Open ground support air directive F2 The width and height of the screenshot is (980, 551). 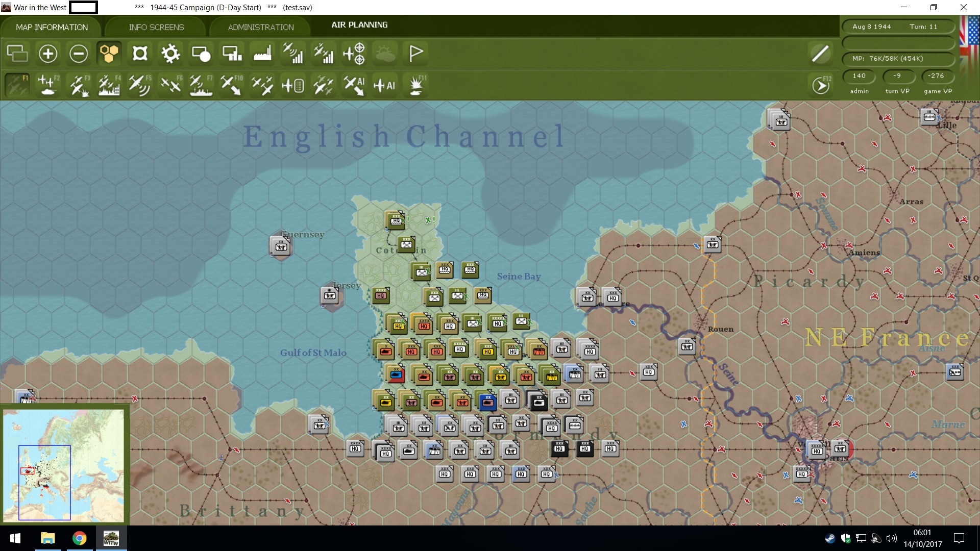click(48, 85)
